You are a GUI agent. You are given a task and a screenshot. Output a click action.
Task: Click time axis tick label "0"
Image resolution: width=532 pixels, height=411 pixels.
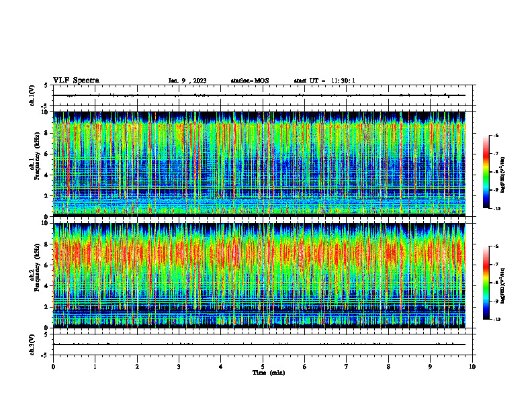[x=53, y=367]
